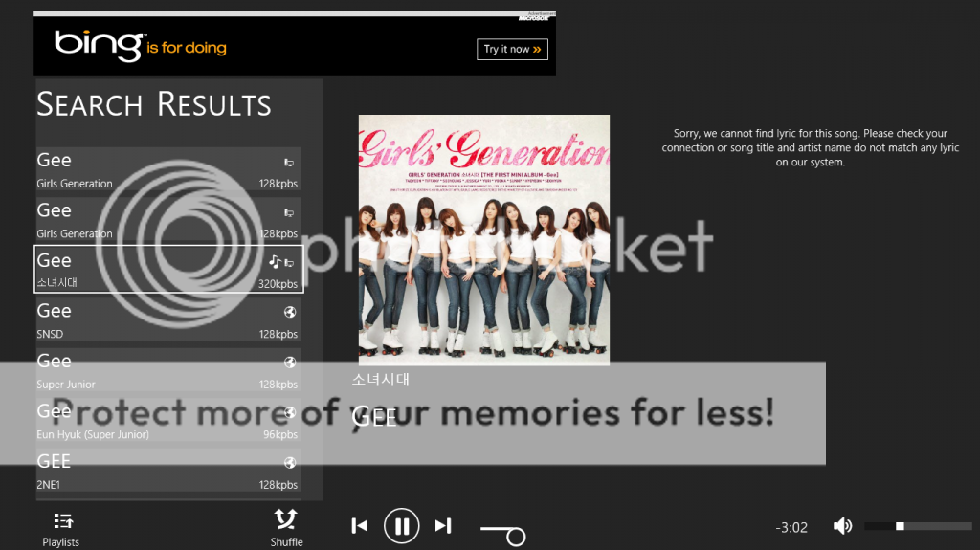Click globe icon on Super Junior result

[x=290, y=362]
